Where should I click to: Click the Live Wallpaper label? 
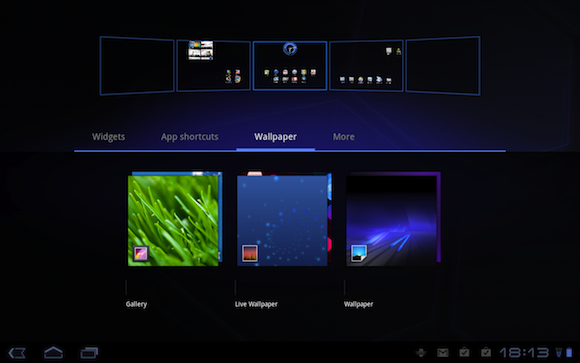[256, 304]
